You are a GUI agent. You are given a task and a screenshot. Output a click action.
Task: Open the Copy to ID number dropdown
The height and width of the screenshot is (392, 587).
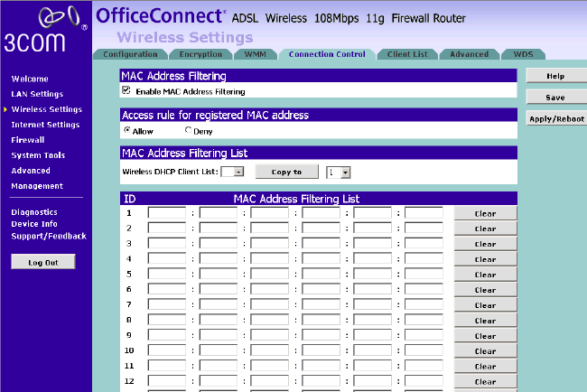(339, 173)
